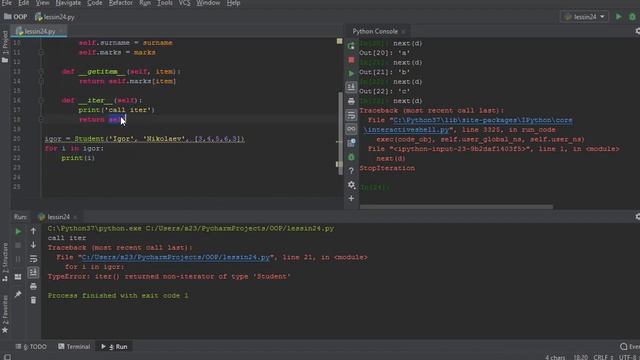Rerun lessin24 in Run panel
This screenshot has height=360, width=640.
tap(18, 231)
